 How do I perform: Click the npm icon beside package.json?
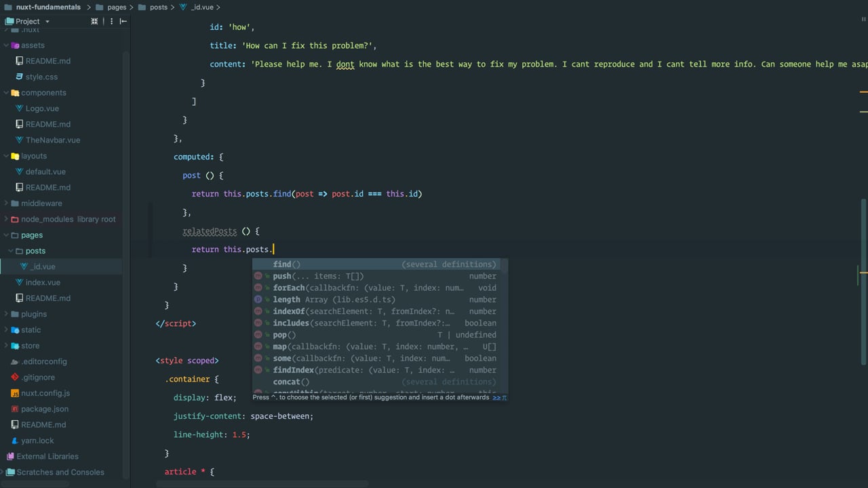[15, 409]
